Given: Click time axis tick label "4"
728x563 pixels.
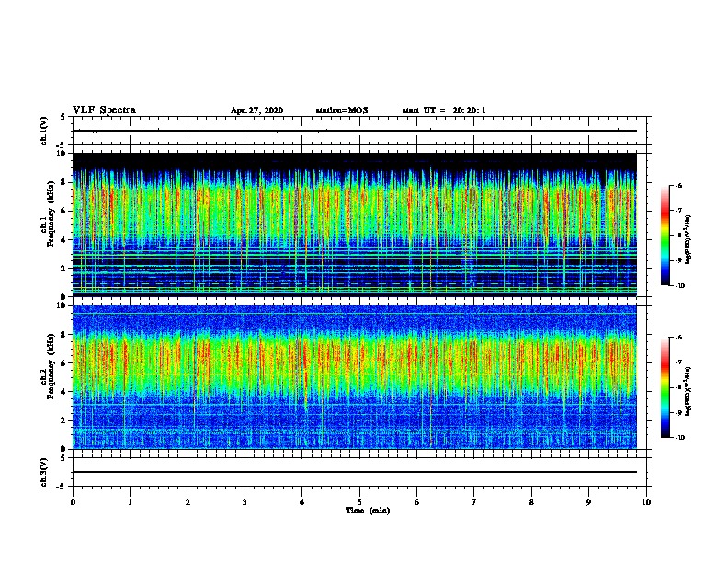Looking at the screenshot, I should pos(302,502).
